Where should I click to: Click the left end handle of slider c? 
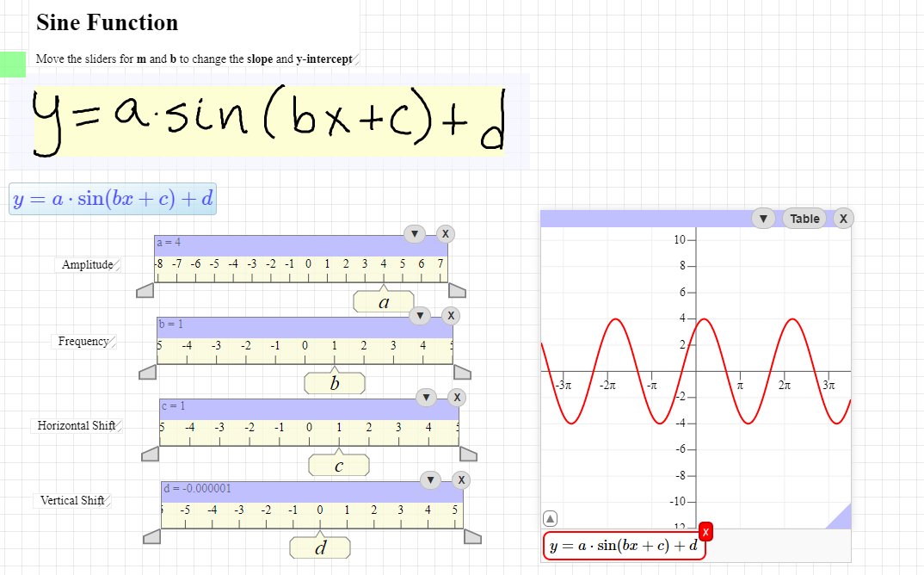coord(151,454)
